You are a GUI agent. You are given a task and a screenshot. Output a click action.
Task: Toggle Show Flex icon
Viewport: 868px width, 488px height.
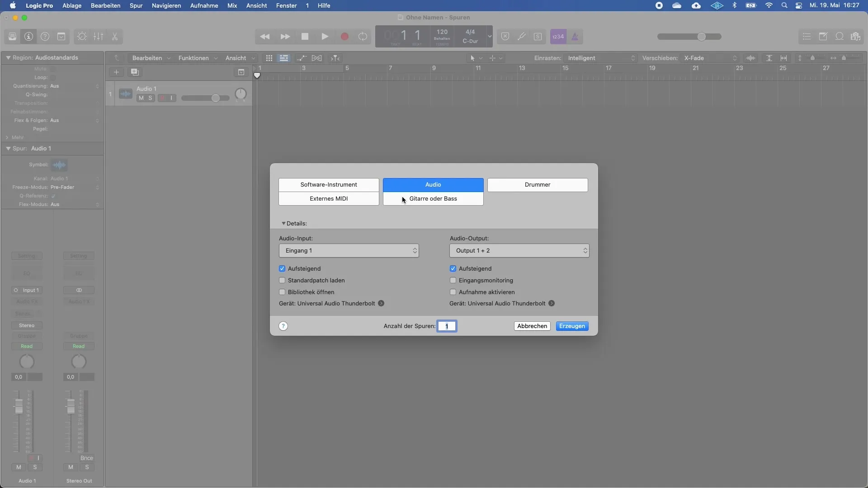point(317,58)
